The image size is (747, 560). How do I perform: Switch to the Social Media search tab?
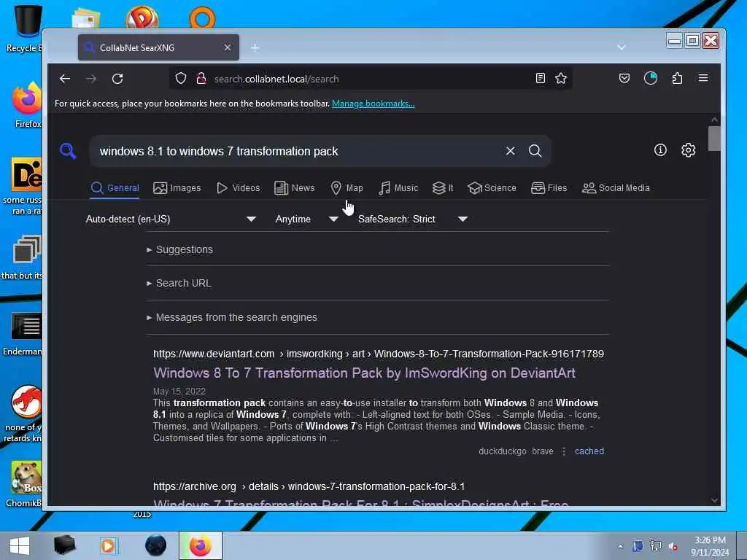point(616,188)
